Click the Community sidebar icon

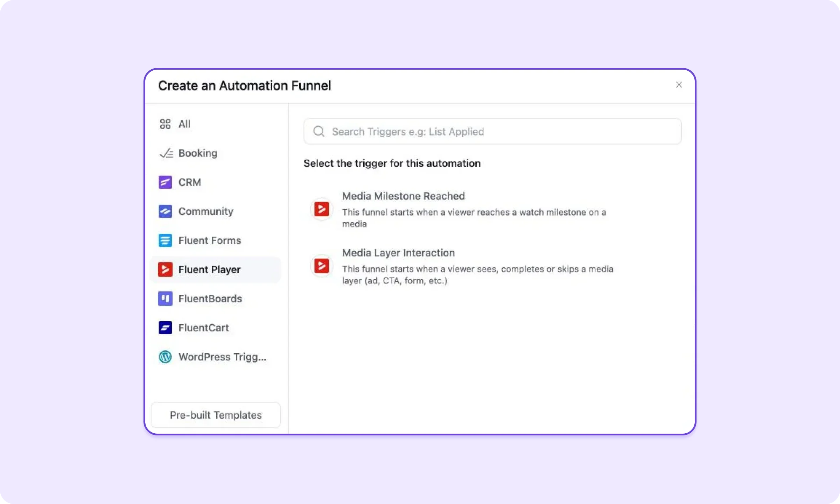coord(165,211)
